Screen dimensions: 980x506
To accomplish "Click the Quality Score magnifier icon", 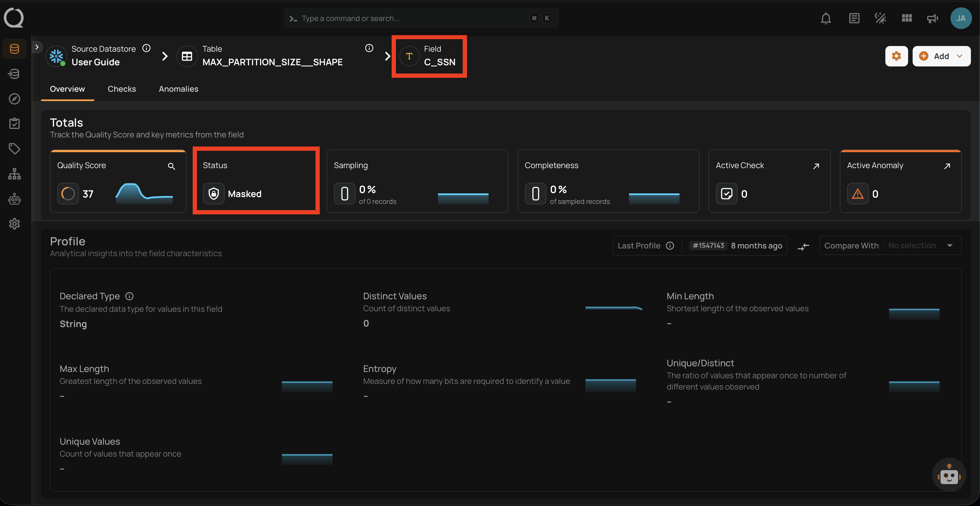I will coord(171,166).
